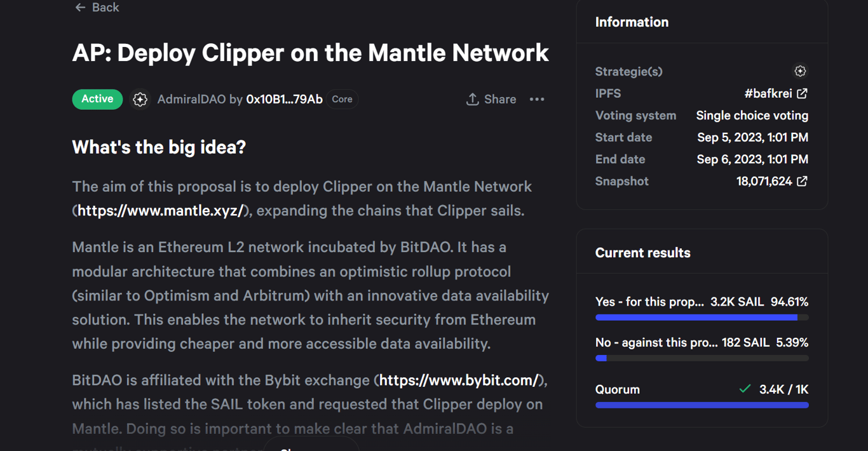Viewport: 868px width, 451px height.
Task: Click the Core member badge
Action: (x=342, y=99)
